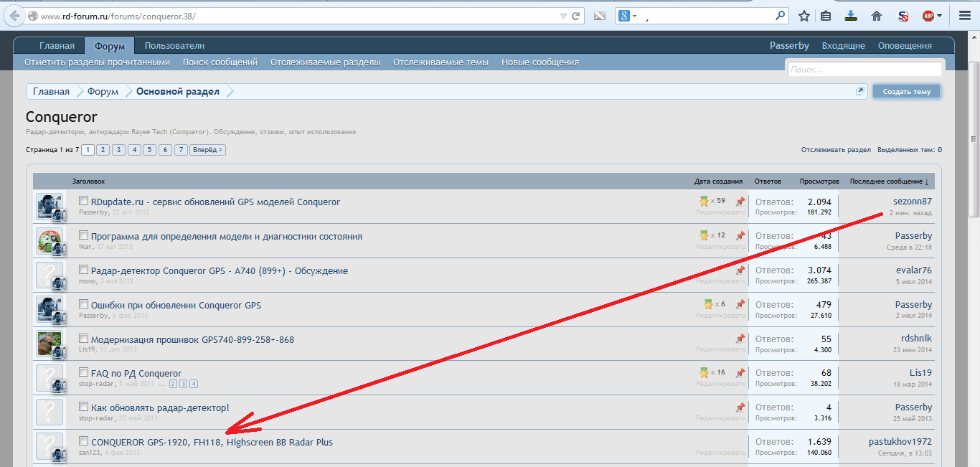Viewport: 980px width, 467px height.
Task: Click the search magnifier icon in search box
Action: 781,15
